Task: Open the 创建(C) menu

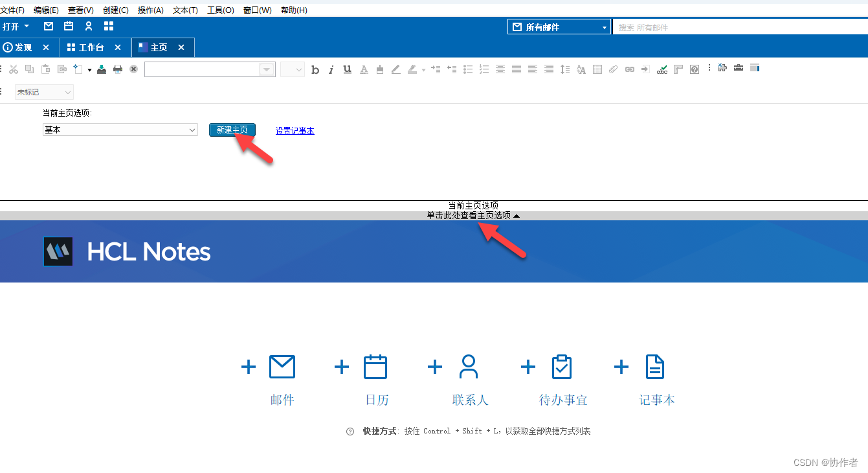Action: [116, 10]
